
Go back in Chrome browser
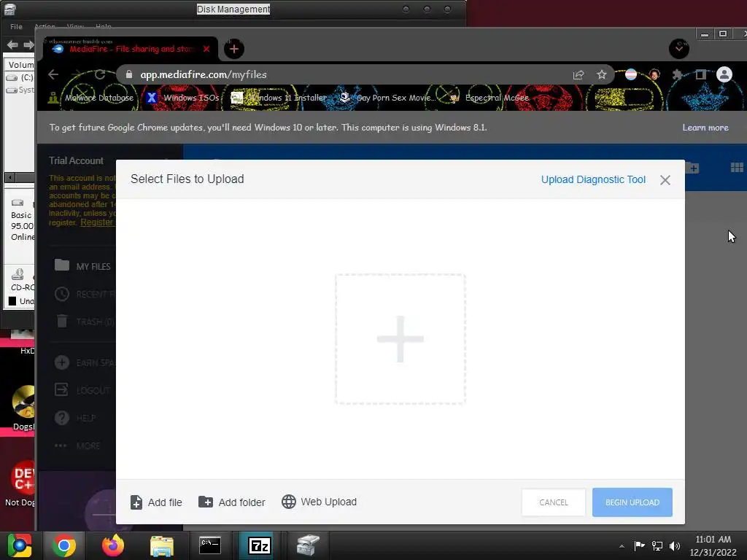coord(53,74)
